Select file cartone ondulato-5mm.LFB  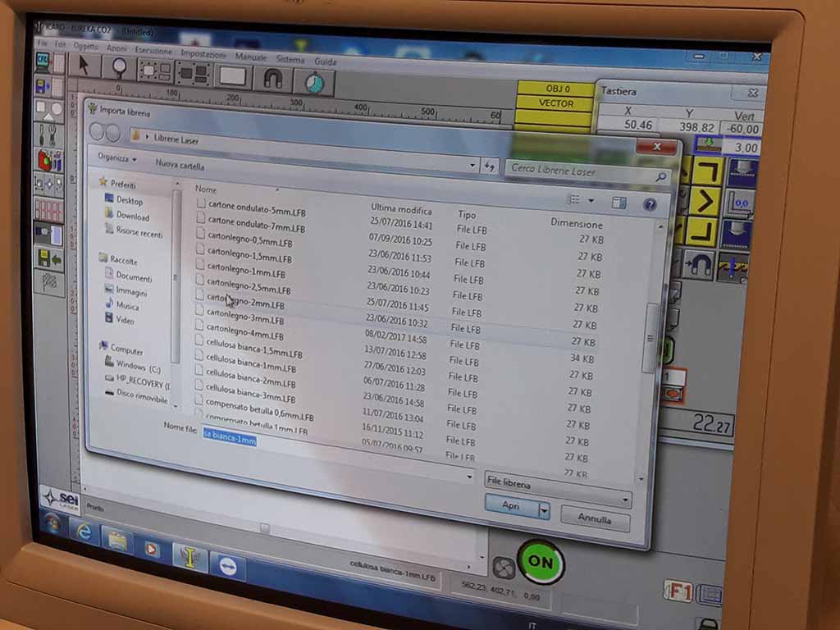point(257,208)
